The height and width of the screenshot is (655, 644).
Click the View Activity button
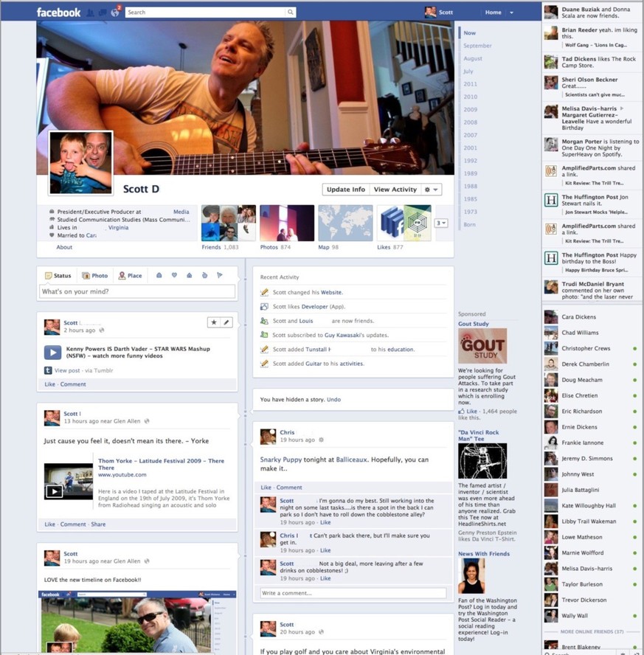tap(395, 190)
